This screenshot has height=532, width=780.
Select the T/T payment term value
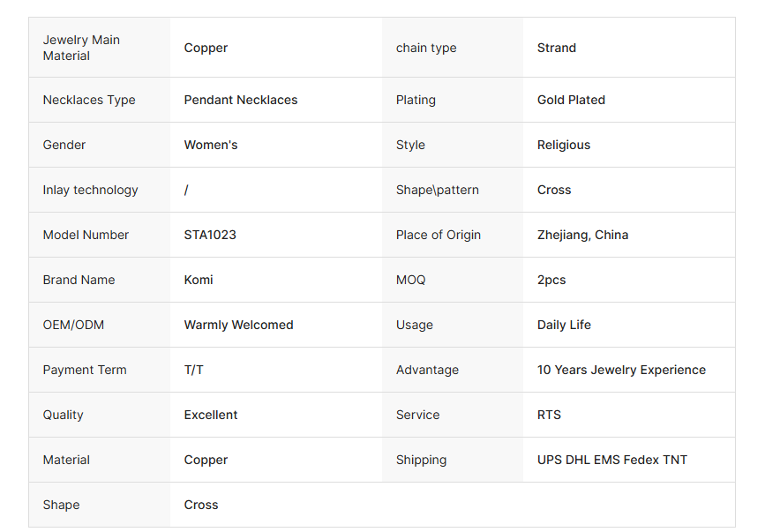[x=193, y=370]
